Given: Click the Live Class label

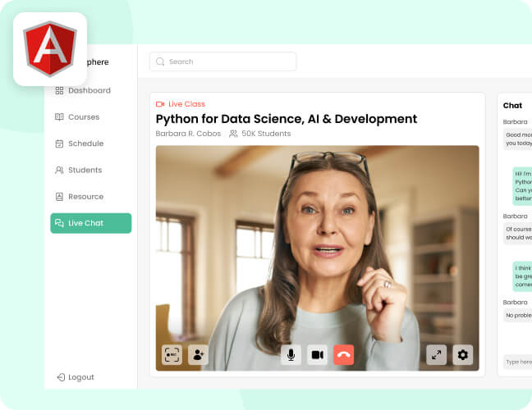Looking at the screenshot, I should [x=186, y=104].
